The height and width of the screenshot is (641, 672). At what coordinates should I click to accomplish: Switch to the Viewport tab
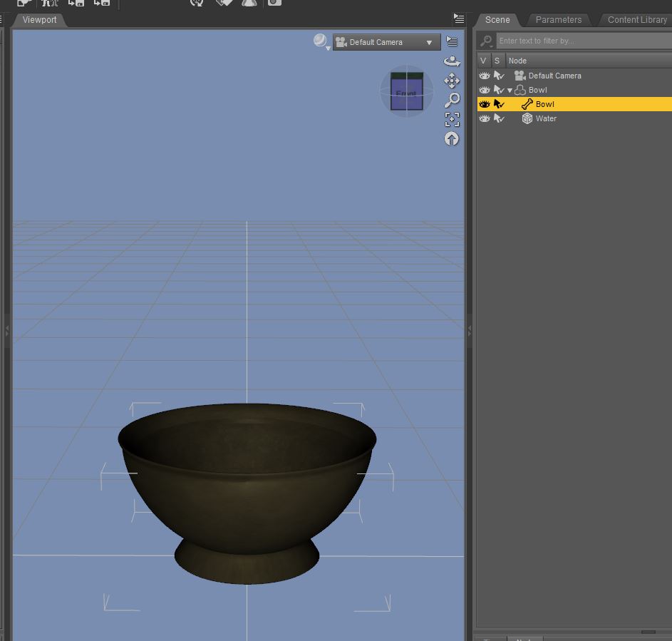tap(39, 20)
